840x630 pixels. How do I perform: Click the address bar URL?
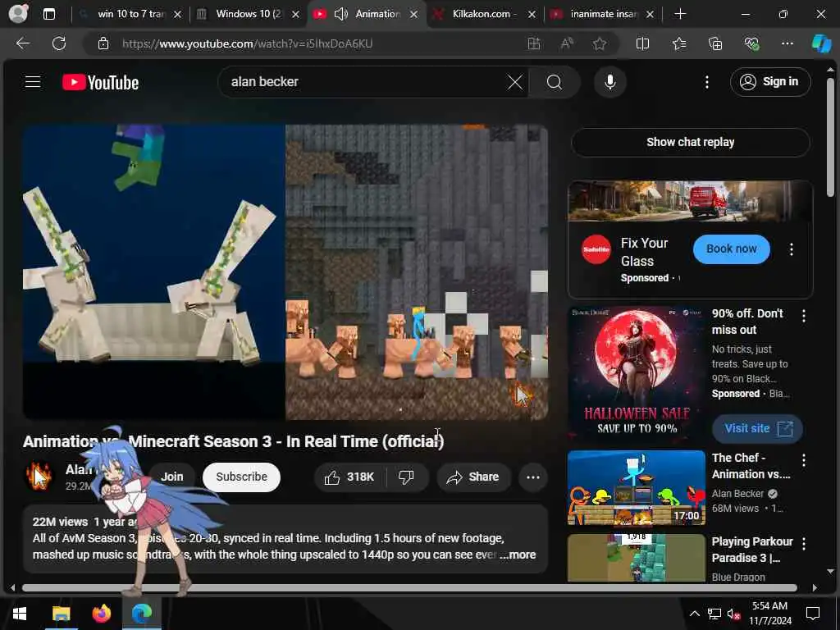click(247, 44)
